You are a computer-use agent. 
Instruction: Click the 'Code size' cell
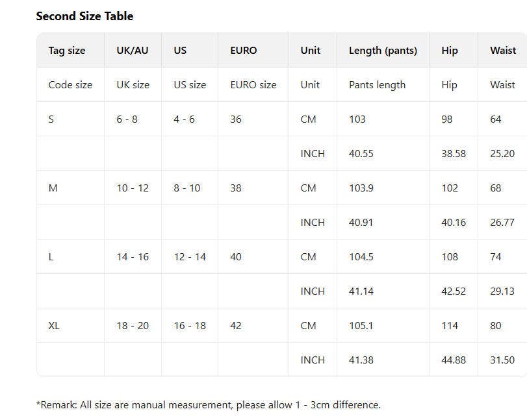(x=70, y=85)
